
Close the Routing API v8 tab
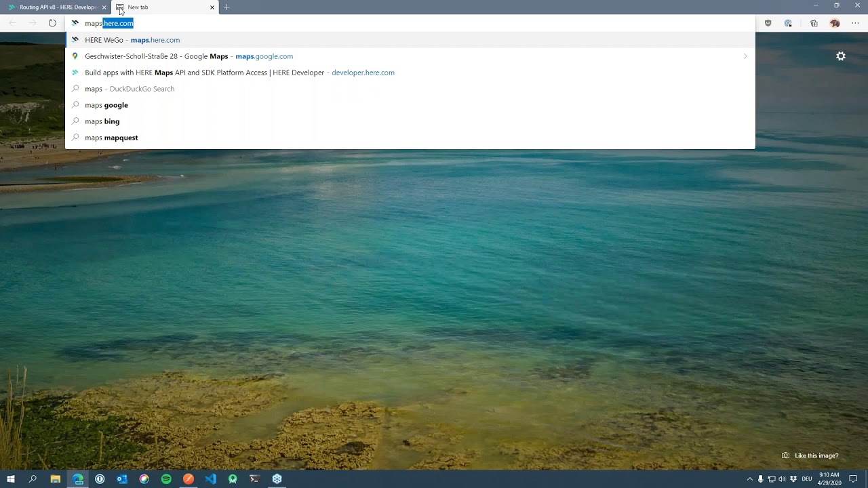coord(104,7)
